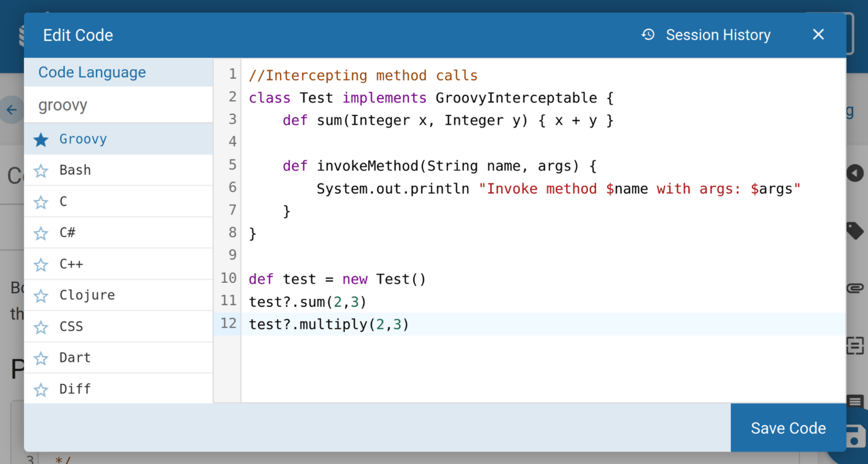Star the Clojure language

(41, 296)
